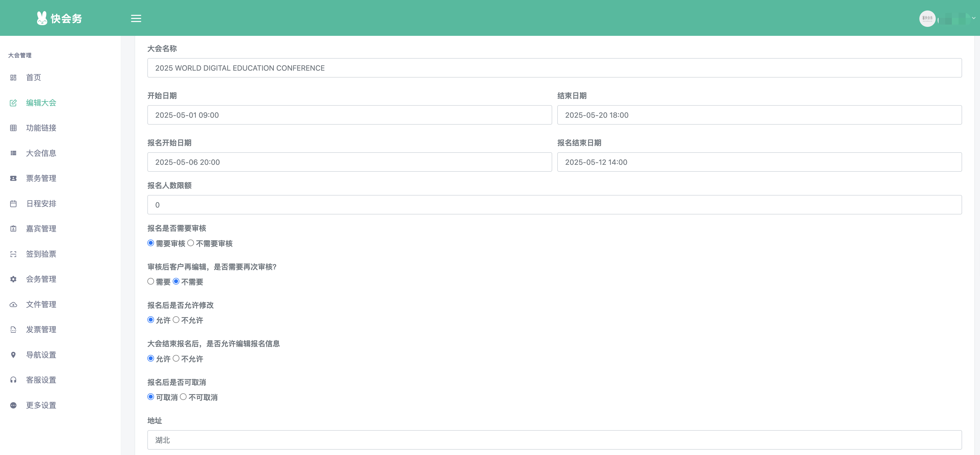Click the 大会名称 text field
Image resolution: width=980 pixels, height=455 pixels.
click(x=554, y=68)
